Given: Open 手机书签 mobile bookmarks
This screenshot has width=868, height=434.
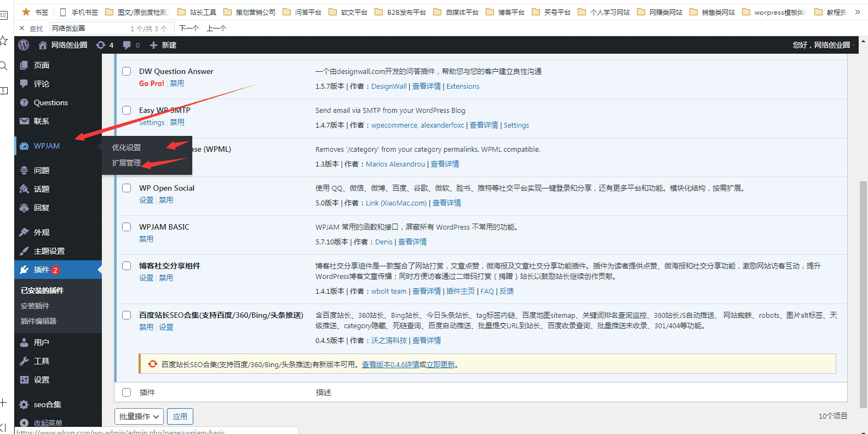Looking at the screenshot, I should 79,12.
